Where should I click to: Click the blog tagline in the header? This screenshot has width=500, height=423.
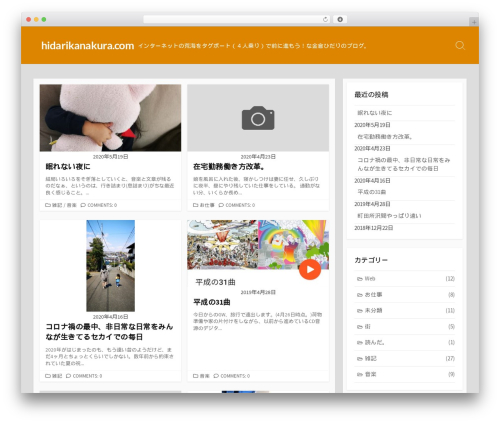pos(252,46)
